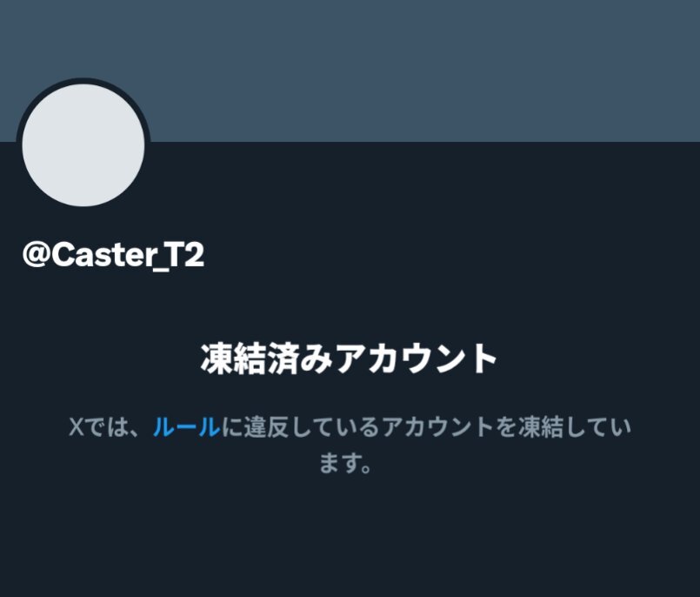Viewport: 700px width, 597px height.
Task: Click the empty dark area below the notice
Action: (x=350, y=536)
